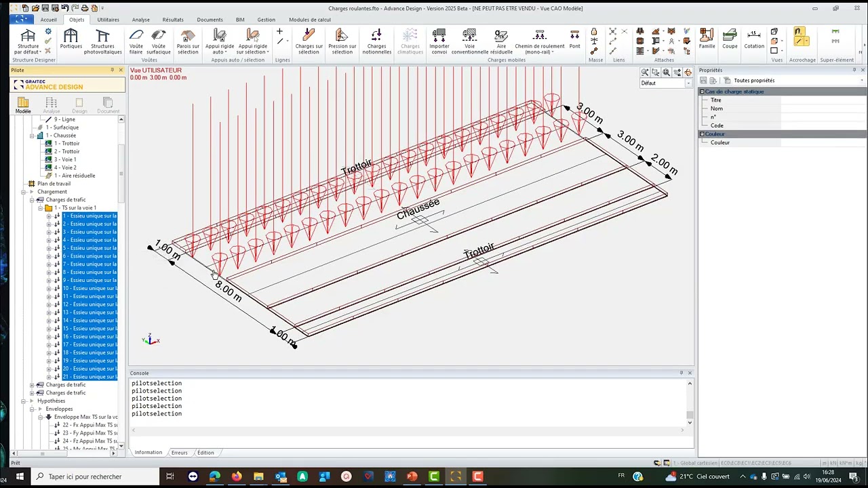Collapse the Couleur properties section
The image size is (868, 488).
tap(702, 134)
